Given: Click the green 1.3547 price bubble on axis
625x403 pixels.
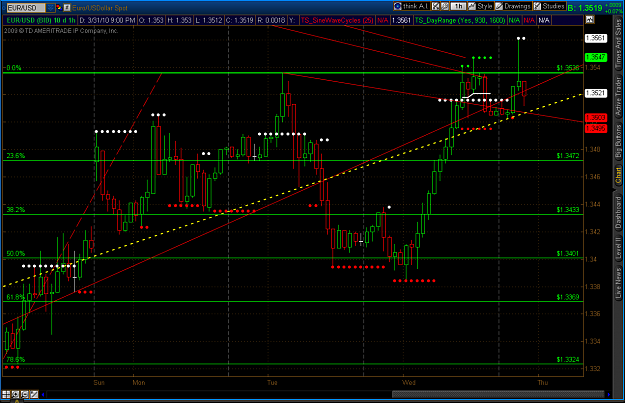Looking at the screenshot, I should tap(596, 57).
